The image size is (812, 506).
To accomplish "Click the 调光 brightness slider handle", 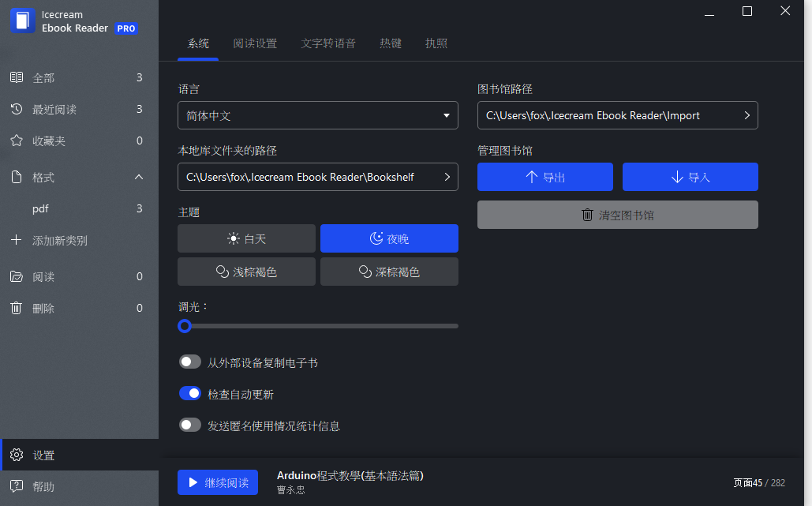I will pyautogui.click(x=185, y=326).
